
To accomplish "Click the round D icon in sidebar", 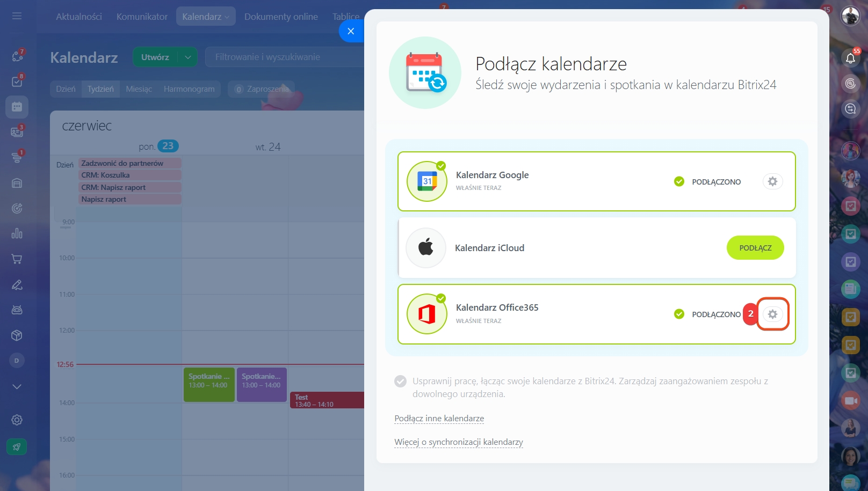I will pos(17,361).
